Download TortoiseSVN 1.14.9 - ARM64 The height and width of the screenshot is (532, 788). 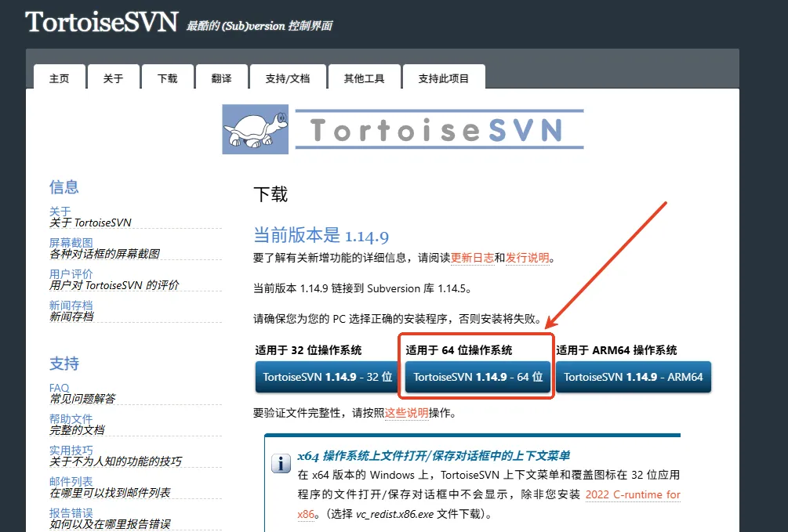tap(634, 377)
